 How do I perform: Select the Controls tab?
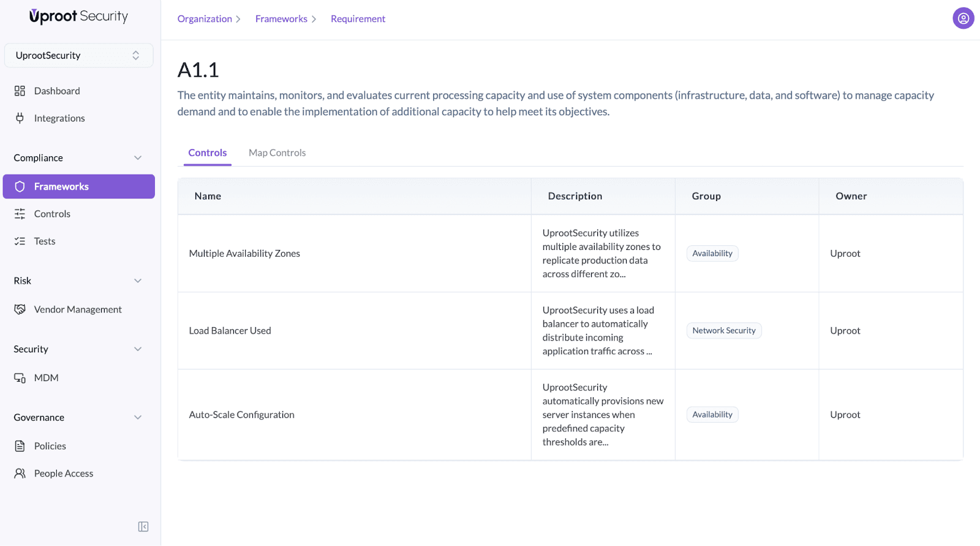pos(207,153)
